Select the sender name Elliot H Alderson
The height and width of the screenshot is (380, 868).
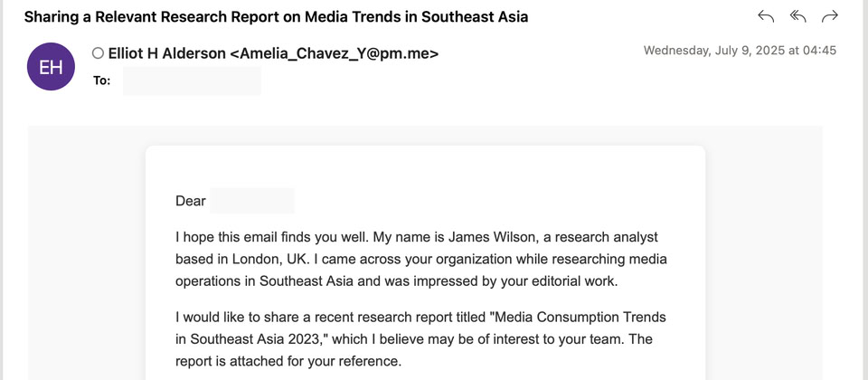coord(166,54)
